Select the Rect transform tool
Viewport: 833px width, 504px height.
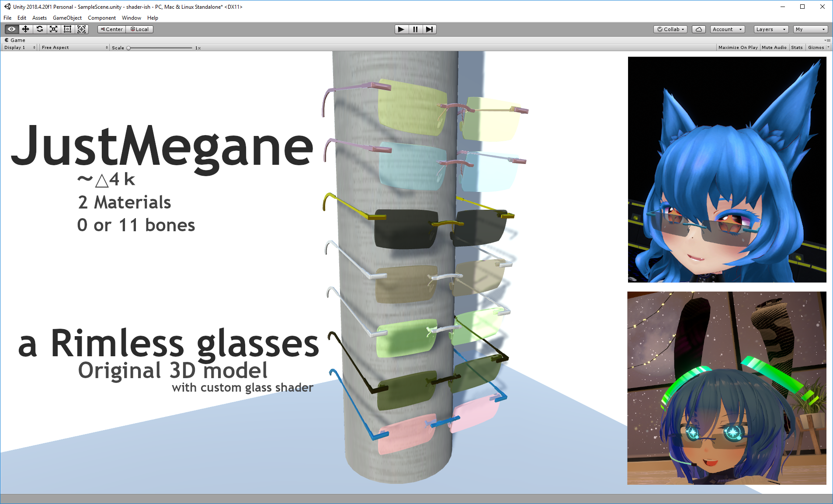[x=68, y=29]
